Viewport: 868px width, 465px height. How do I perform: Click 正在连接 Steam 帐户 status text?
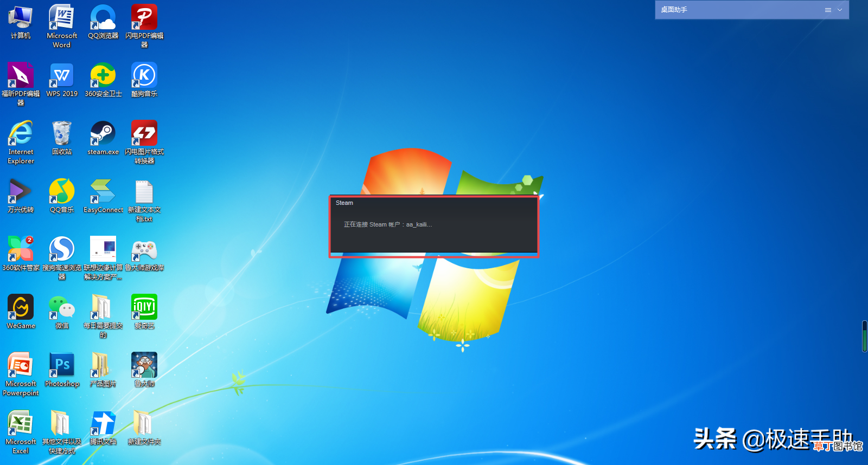pyautogui.click(x=388, y=224)
